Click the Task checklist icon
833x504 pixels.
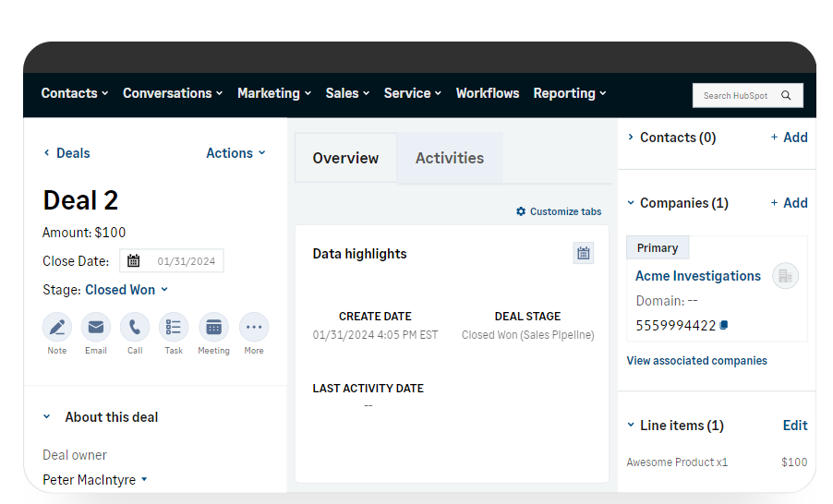[174, 327]
